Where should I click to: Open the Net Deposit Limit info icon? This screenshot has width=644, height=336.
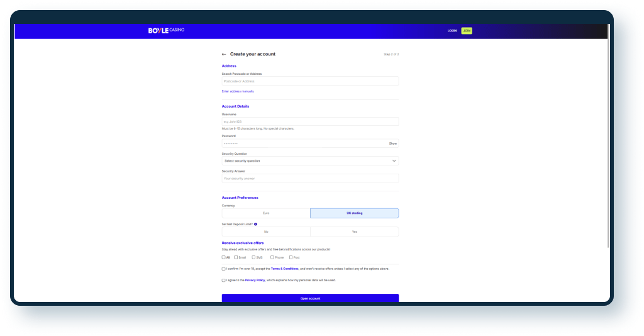coord(255,224)
